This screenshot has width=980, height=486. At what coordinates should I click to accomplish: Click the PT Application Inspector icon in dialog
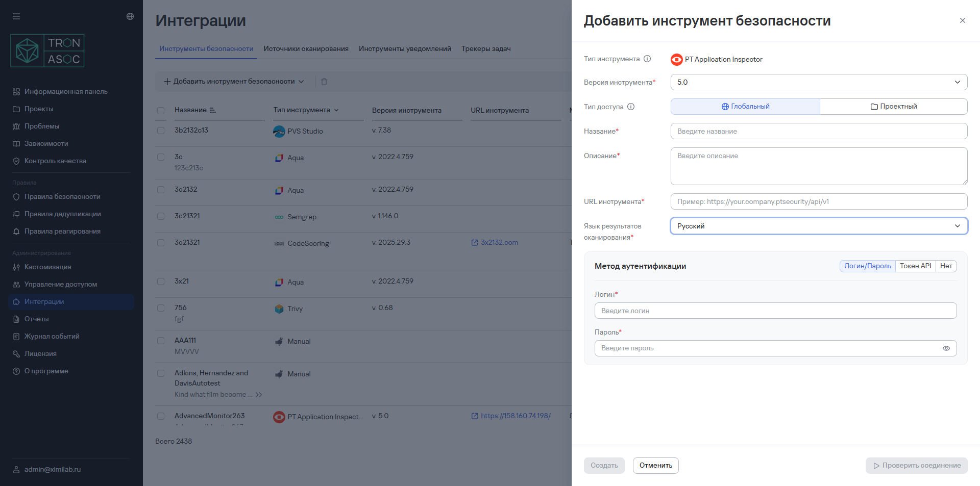click(x=676, y=59)
